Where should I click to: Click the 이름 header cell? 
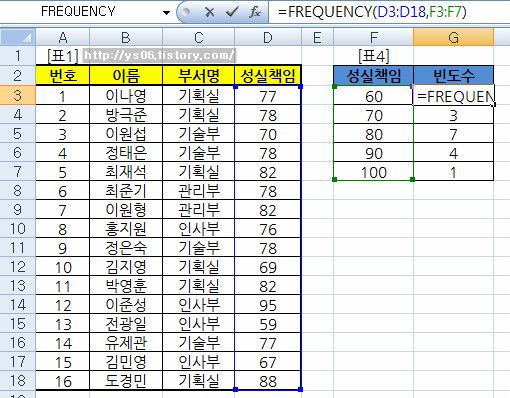(126, 75)
